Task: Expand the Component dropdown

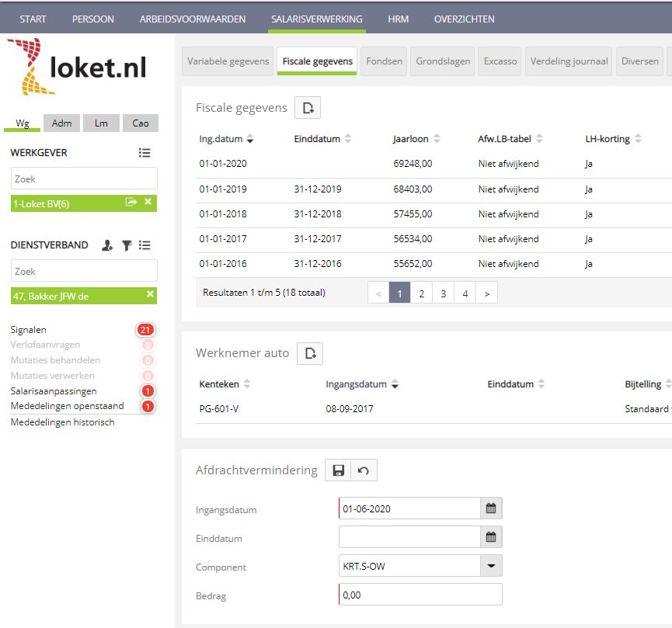Action: (x=490, y=566)
